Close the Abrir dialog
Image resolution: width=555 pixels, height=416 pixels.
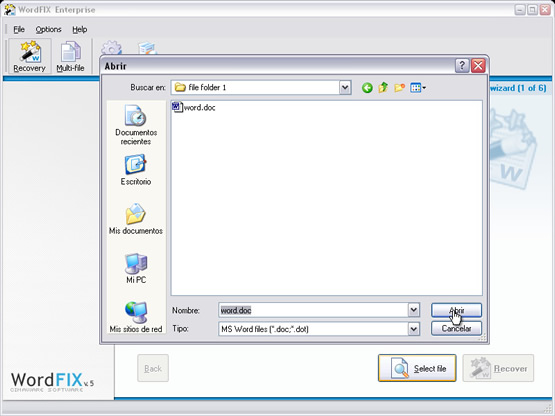[478, 66]
